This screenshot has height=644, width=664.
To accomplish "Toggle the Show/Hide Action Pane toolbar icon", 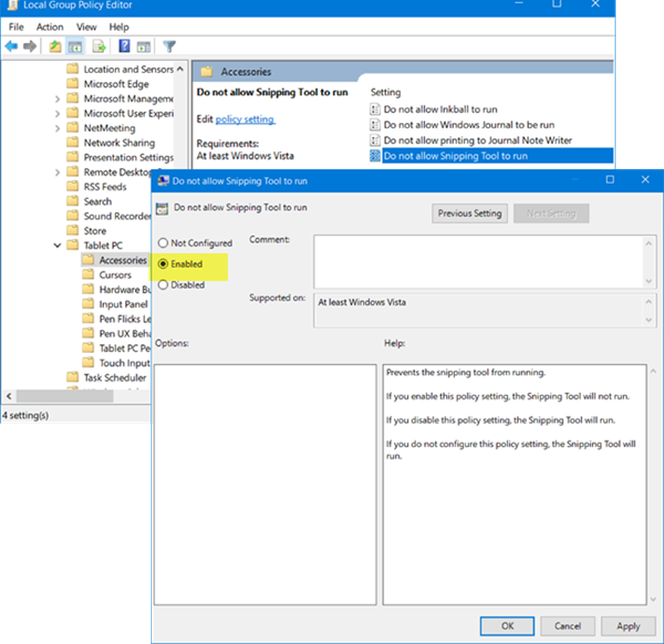I will point(143,46).
